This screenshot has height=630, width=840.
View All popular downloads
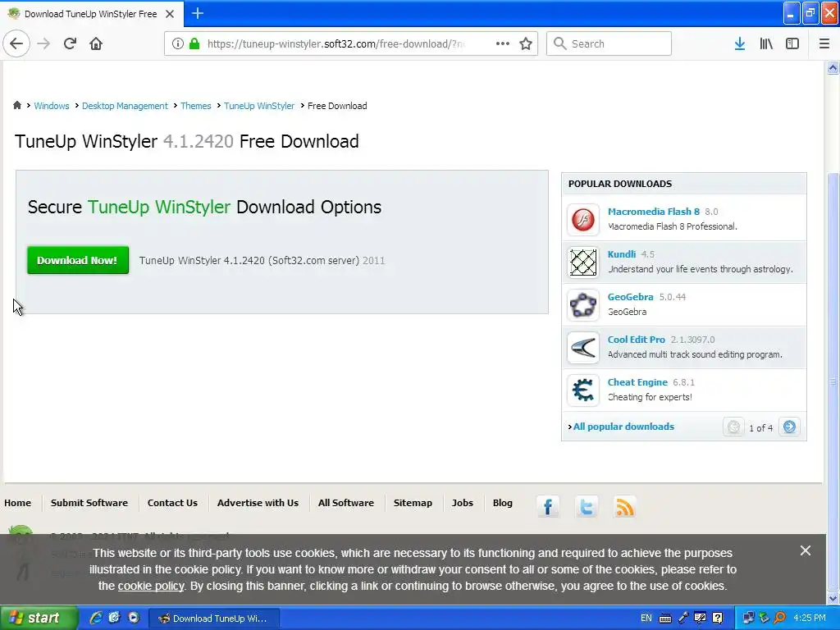click(623, 427)
